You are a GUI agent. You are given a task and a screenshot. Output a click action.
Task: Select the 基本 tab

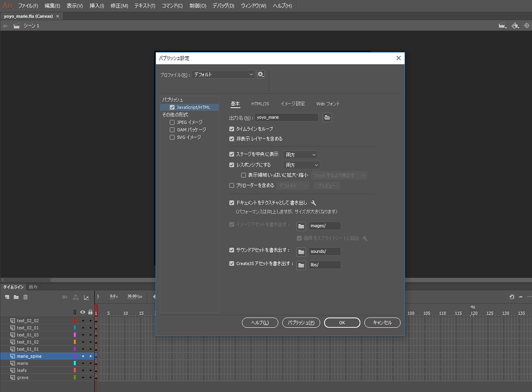pos(235,104)
